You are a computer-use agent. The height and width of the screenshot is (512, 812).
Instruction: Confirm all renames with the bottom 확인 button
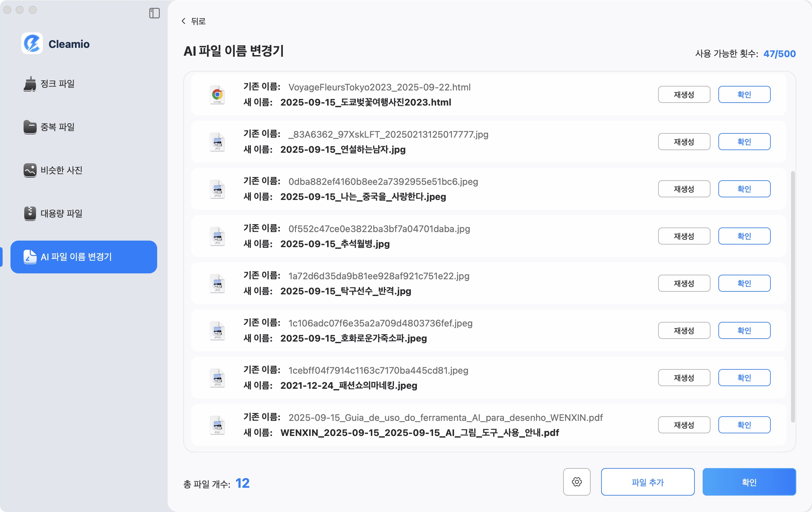[x=749, y=482]
